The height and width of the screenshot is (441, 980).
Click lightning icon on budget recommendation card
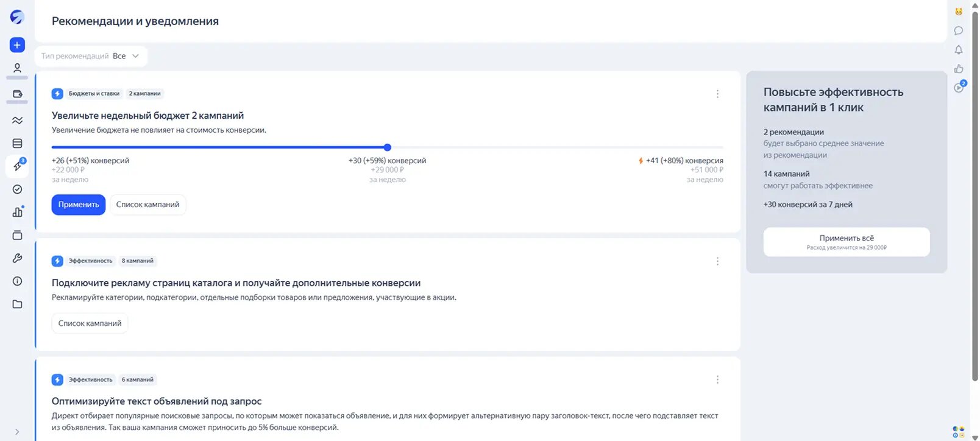[57, 94]
